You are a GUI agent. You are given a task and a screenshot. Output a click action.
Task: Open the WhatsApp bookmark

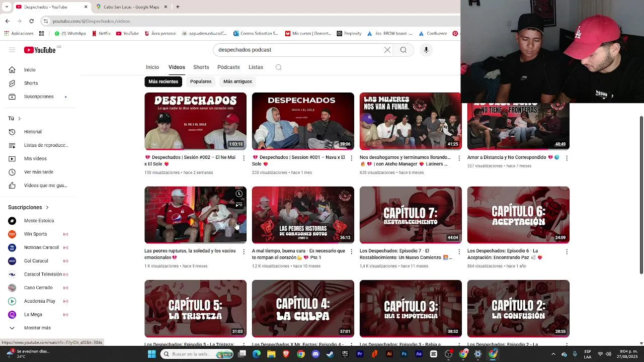[70, 34]
